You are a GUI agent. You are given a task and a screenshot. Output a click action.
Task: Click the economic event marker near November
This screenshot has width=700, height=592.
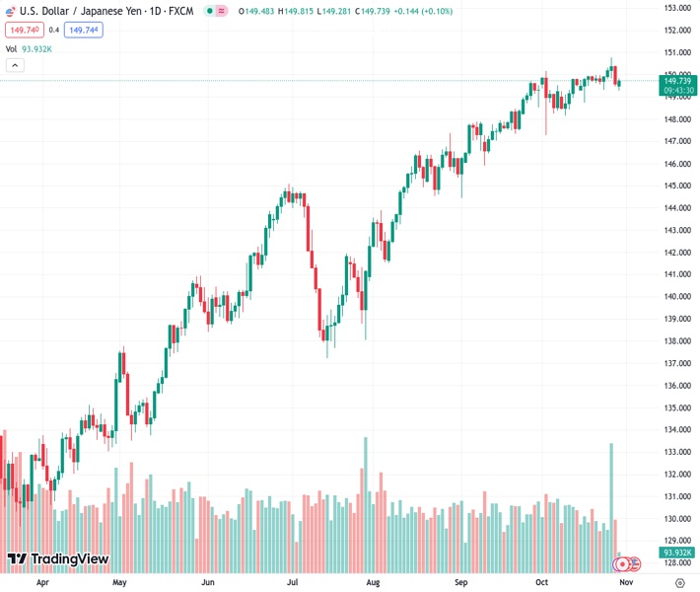pos(622,564)
